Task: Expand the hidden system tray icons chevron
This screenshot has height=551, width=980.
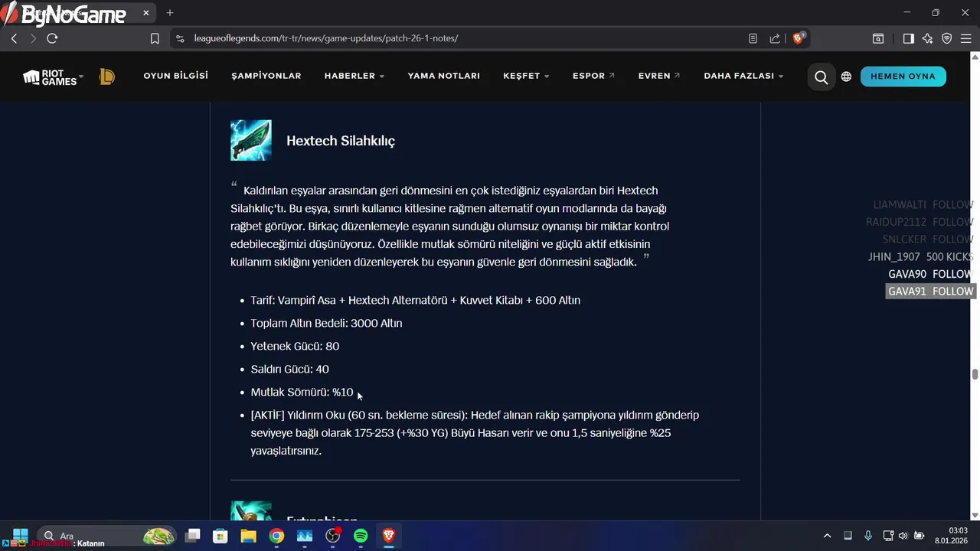Action: coord(827,536)
